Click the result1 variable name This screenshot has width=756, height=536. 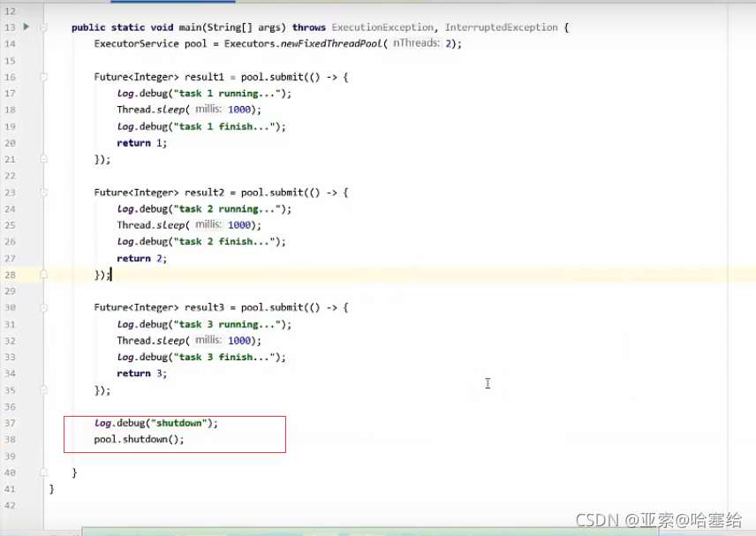(x=204, y=77)
